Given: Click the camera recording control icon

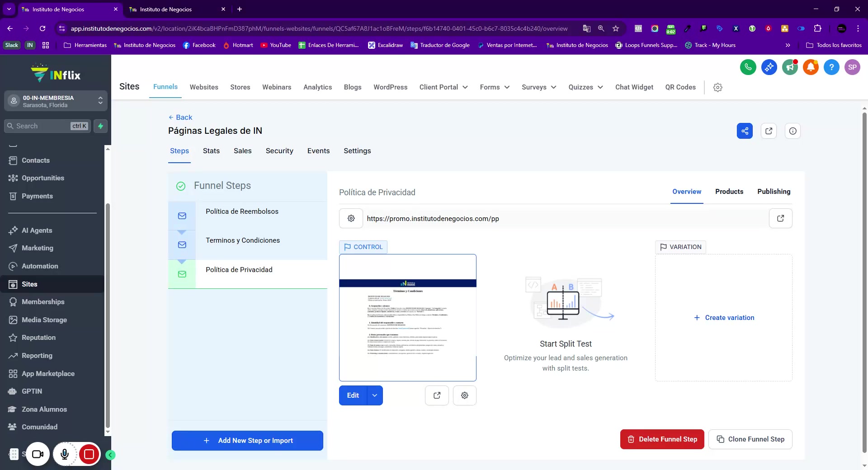Looking at the screenshot, I should [38, 454].
